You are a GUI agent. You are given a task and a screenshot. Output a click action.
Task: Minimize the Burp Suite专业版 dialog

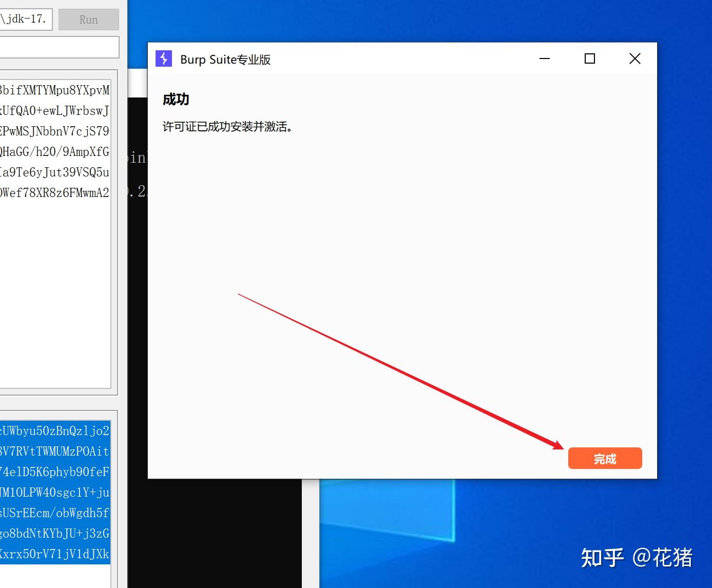coord(545,59)
